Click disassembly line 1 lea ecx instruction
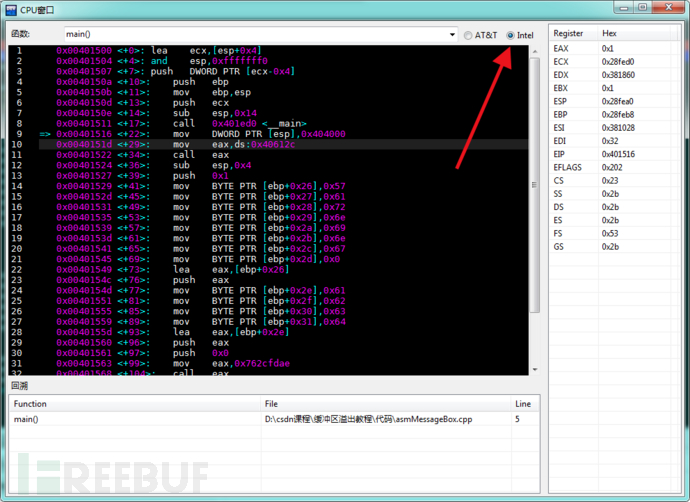Screen dimensions: 690x502 [x=284, y=51]
